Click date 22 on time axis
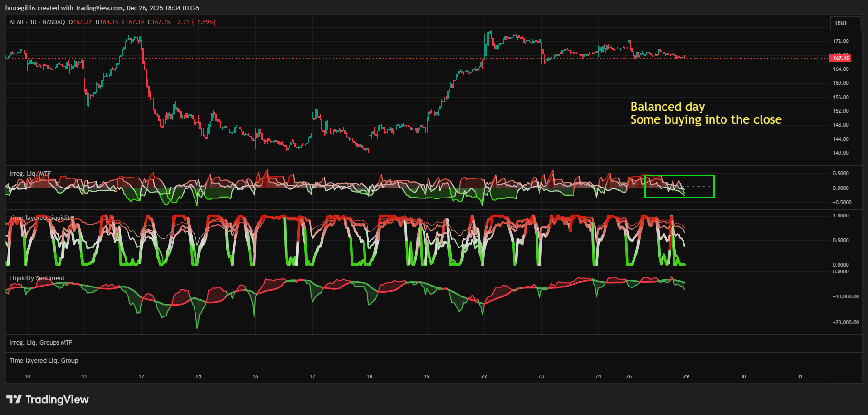Viewport: 868px width, 415px height. (x=484, y=376)
